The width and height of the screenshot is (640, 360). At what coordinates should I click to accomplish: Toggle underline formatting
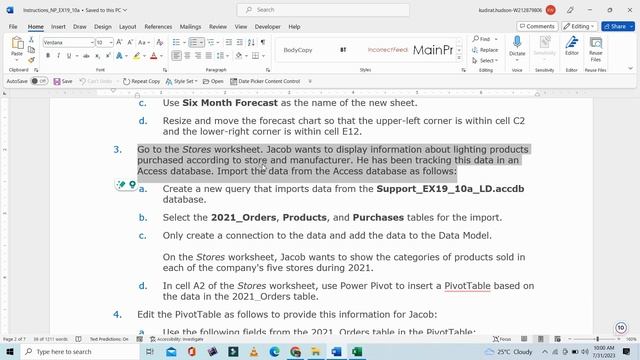click(x=69, y=56)
